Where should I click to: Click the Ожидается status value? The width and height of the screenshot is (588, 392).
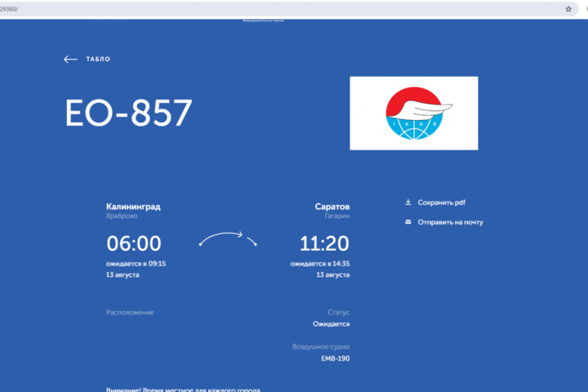[331, 323]
